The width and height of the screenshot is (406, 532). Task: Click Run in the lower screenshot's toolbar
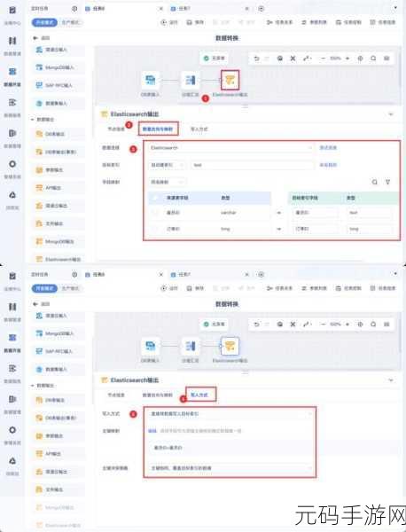tap(169, 288)
